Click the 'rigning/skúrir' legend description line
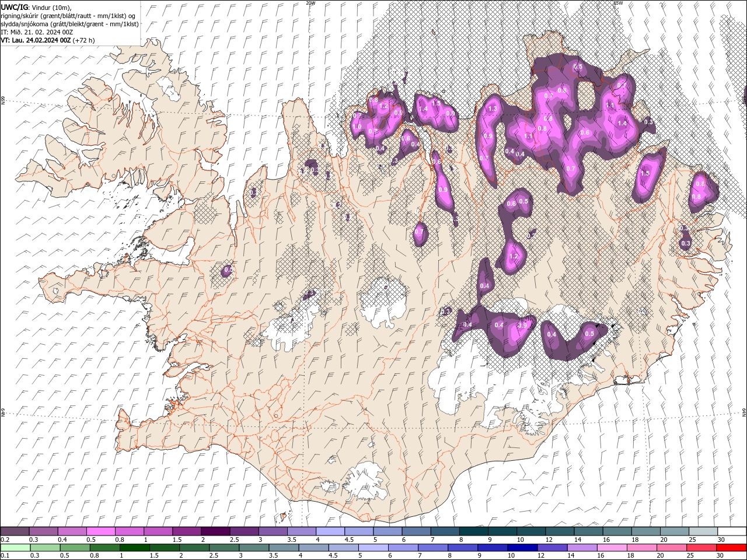The image size is (747, 560). 68,15
